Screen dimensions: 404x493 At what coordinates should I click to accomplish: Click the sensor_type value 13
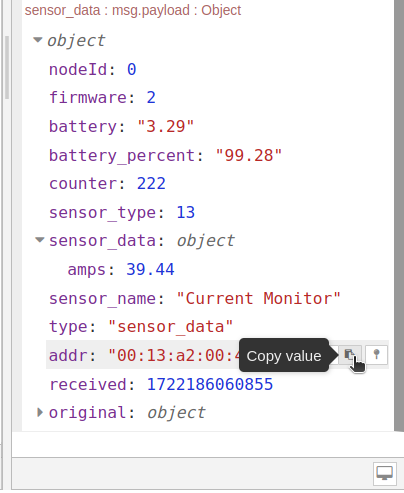click(185, 212)
